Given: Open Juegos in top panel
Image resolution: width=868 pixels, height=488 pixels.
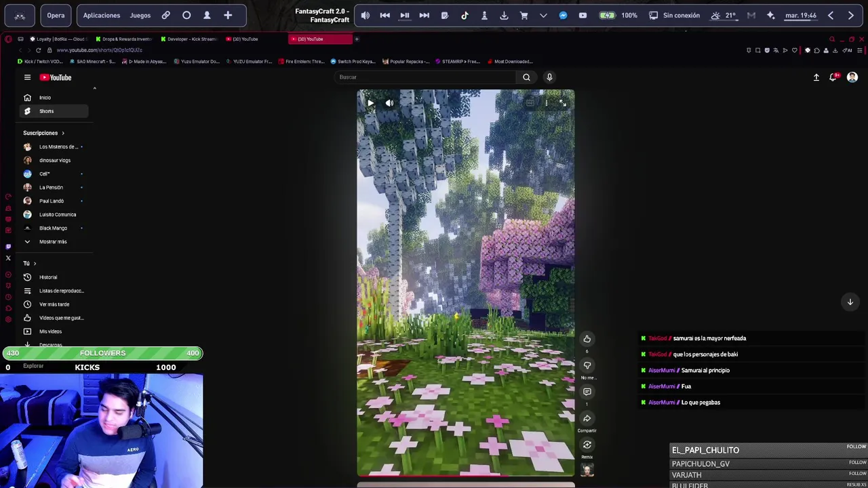Looking at the screenshot, I should [140, 15].
